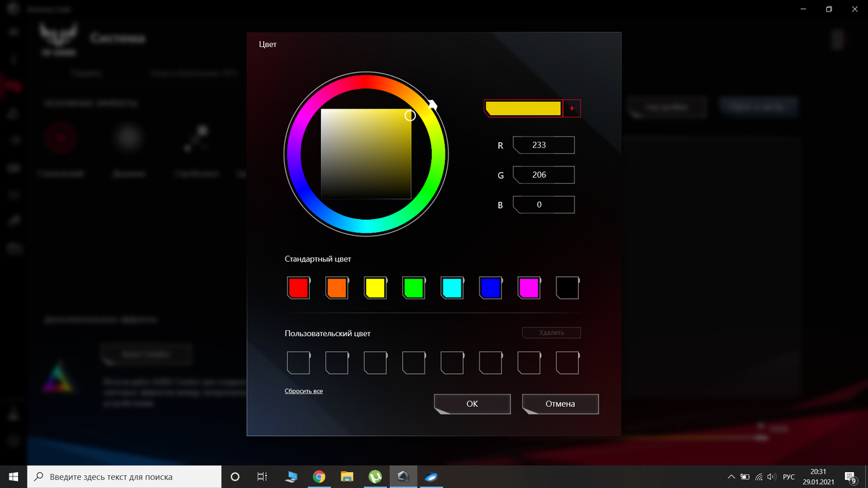Open the notification center icon
The height and width of the screenshot is (488, 868).
[x=851, y=476]
